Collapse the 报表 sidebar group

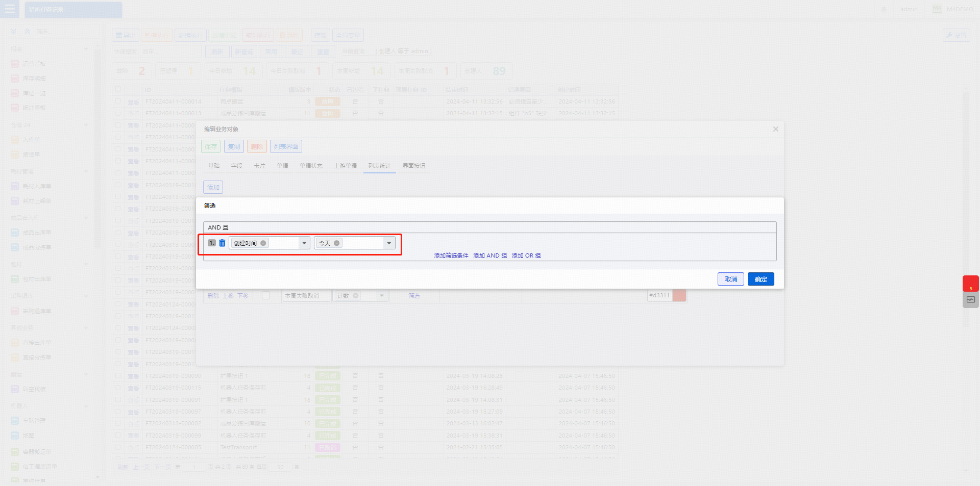pos(86,49)
